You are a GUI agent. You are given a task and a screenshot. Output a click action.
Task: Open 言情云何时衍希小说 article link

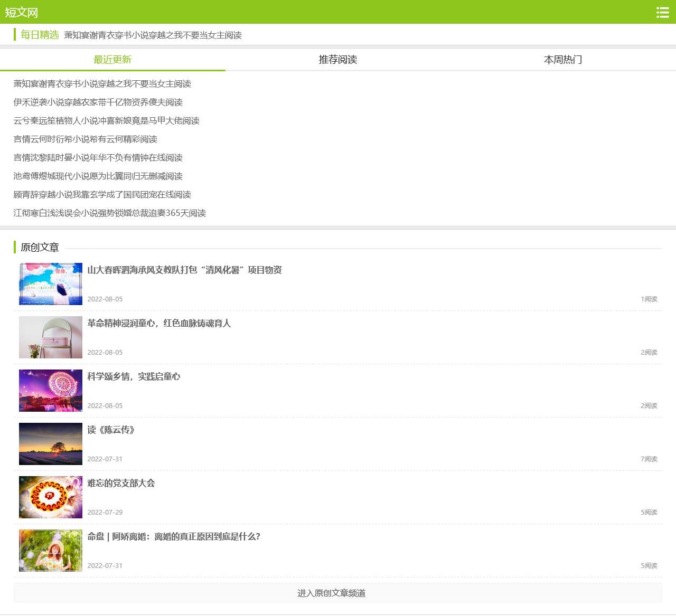(x=86, y=139)
